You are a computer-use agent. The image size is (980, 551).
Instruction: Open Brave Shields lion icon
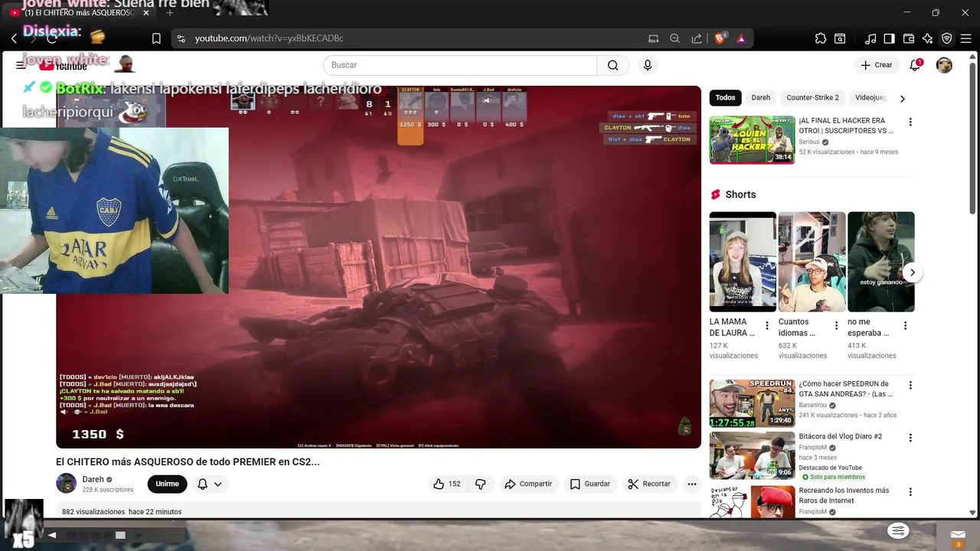[x=720, y=38]
